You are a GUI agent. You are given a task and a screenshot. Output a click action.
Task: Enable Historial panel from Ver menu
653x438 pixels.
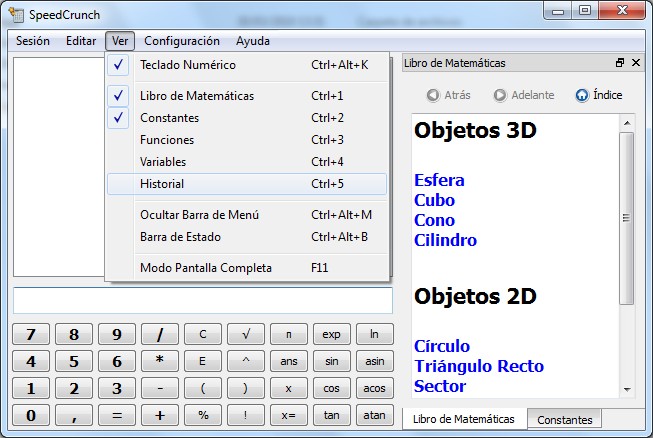(247, 184)
